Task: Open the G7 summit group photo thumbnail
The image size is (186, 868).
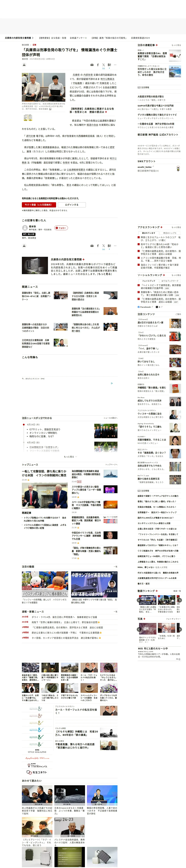Action: tap(106, 431)
